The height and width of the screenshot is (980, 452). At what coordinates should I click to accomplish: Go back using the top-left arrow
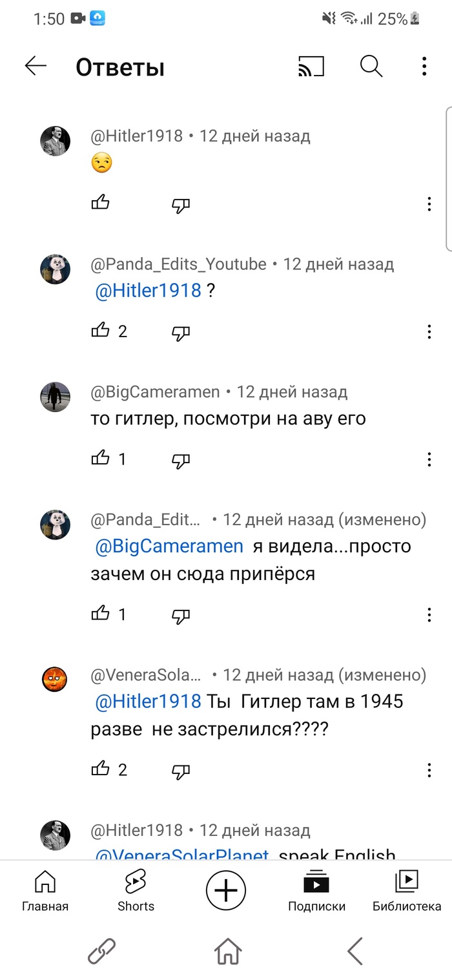(x=36, y=67)
